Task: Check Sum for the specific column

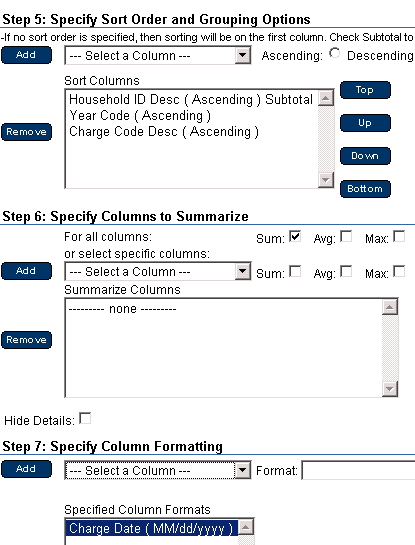Action: click(x=295, y=271)
